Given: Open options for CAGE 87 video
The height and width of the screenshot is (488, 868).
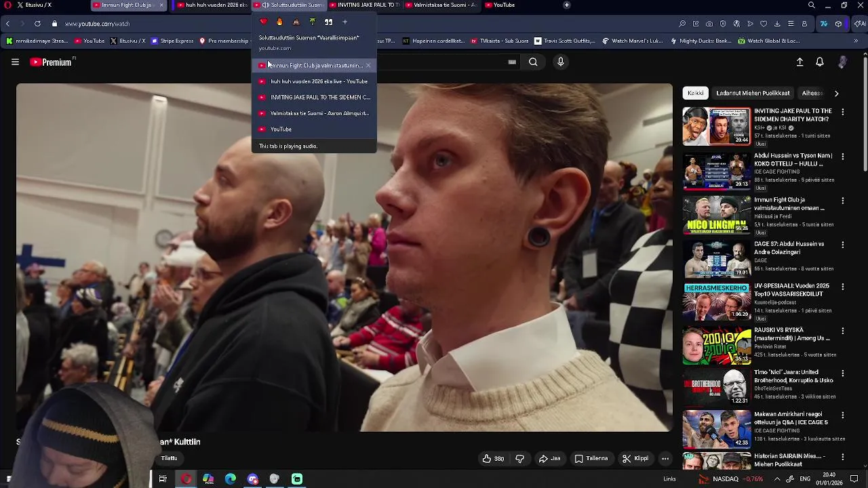Looking at the screenshot, I should coord(843,245).
